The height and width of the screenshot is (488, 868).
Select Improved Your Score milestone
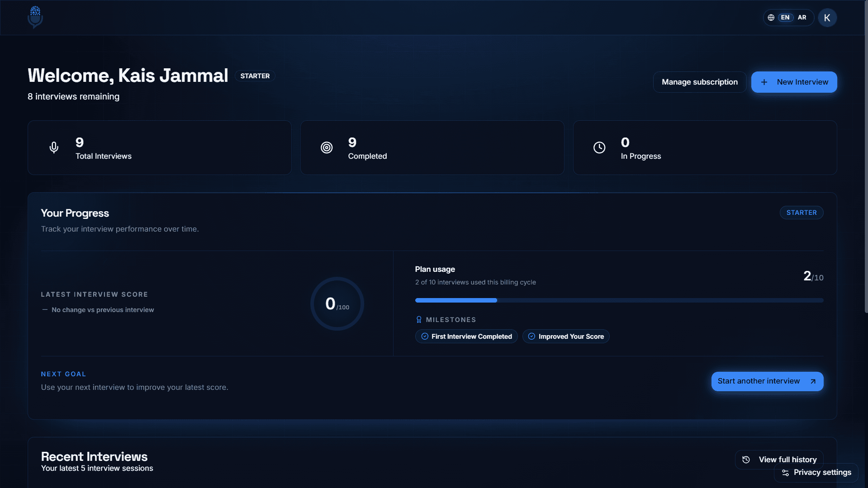click(566, 336)
